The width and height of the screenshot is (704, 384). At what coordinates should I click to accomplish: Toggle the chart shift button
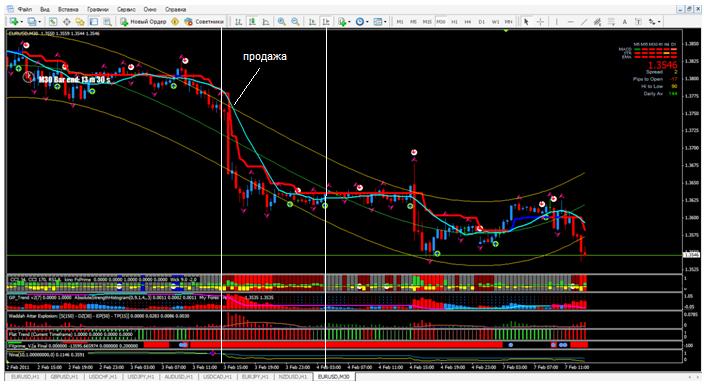326,21
